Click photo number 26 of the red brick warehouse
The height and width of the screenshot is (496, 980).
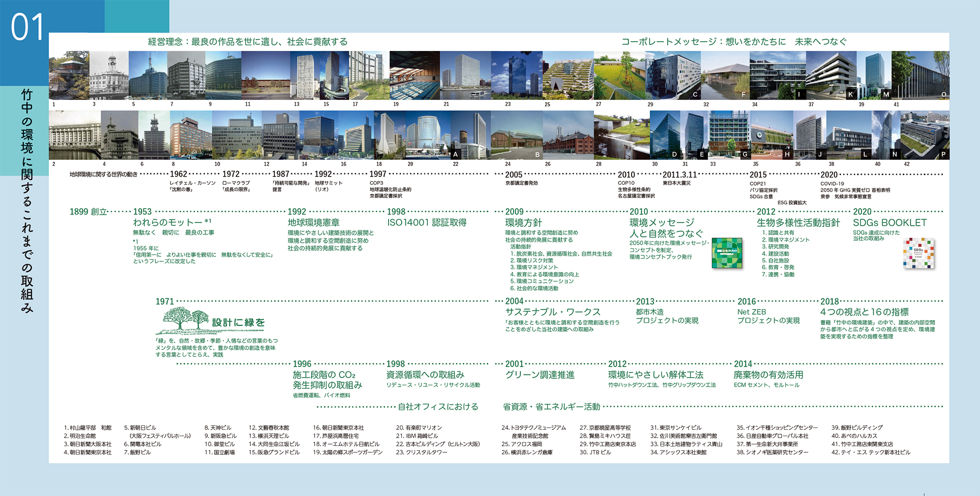coord(568,135)
